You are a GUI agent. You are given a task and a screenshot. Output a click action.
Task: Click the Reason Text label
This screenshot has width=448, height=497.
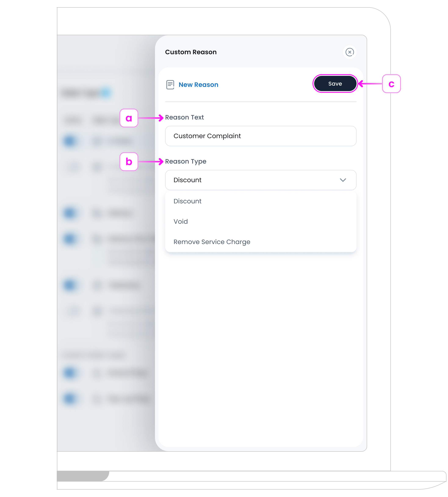tap(184, 117)
